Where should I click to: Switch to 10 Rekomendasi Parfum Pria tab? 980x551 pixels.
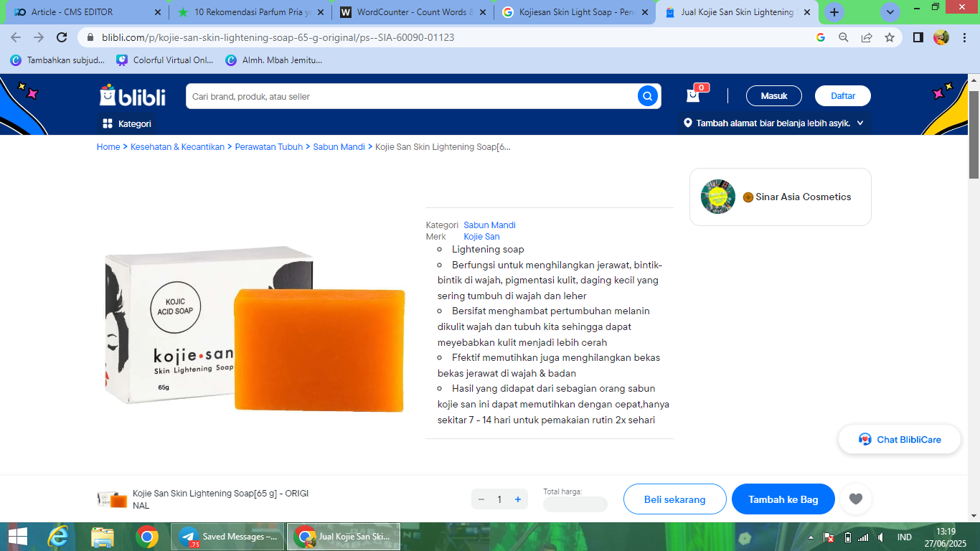click(x=250, y=12)
